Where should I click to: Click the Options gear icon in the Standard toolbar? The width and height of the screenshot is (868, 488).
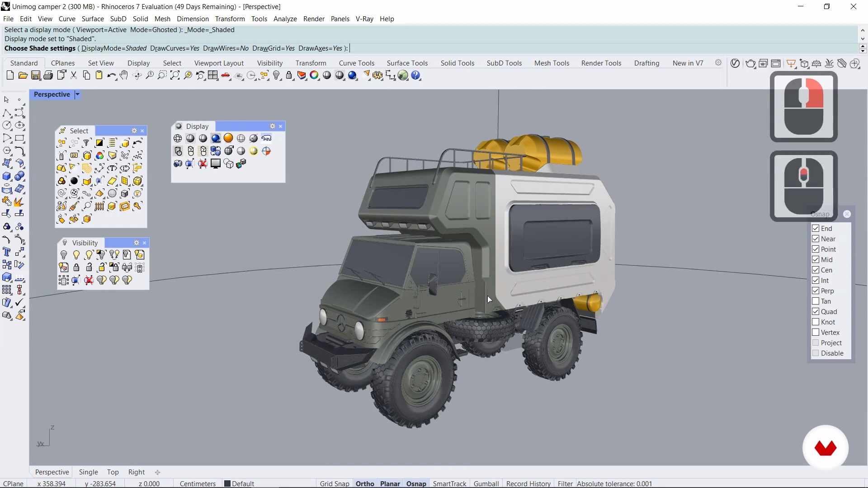[x=378, y=75]
